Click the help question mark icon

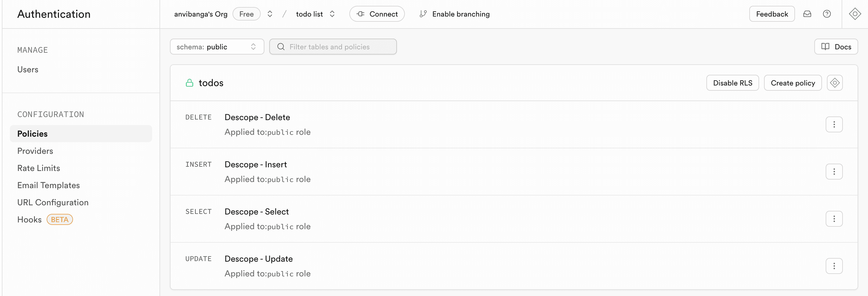tap(827, 14)
